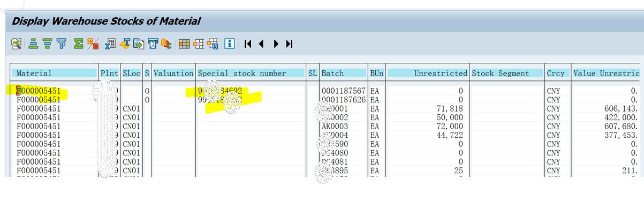Select the Value Unrestric column header
Image resolution: width=644 pixels, height=199 pixels.
point(606,73)
